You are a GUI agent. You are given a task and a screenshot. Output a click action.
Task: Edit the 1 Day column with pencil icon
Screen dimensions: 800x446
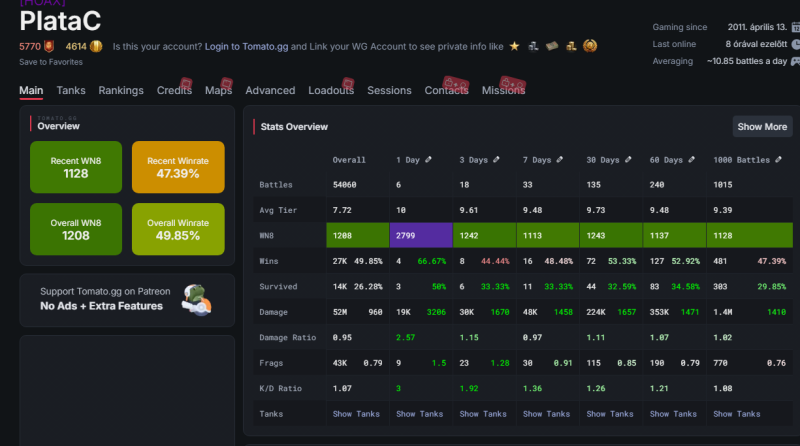429,160
